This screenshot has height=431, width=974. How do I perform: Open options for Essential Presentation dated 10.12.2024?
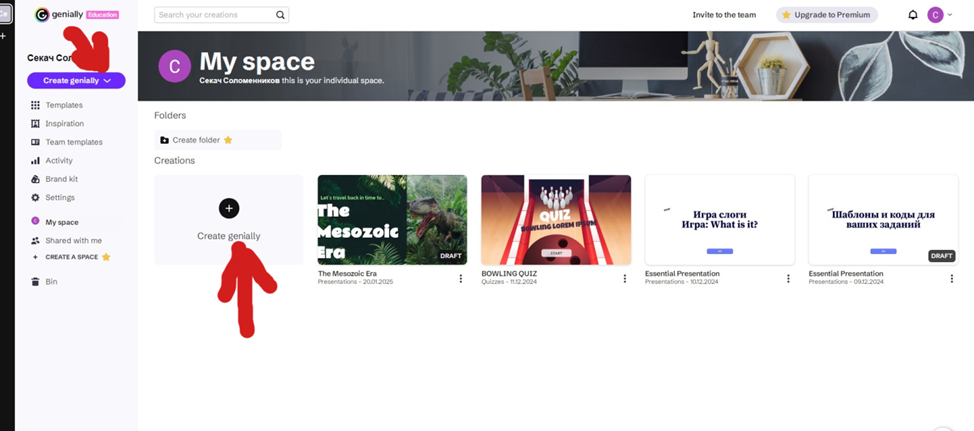tap(788, 279)
